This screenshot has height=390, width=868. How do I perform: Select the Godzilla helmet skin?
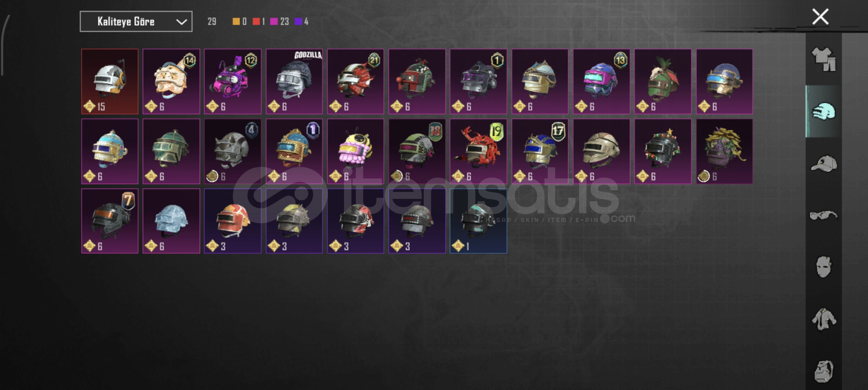(294, 82)
